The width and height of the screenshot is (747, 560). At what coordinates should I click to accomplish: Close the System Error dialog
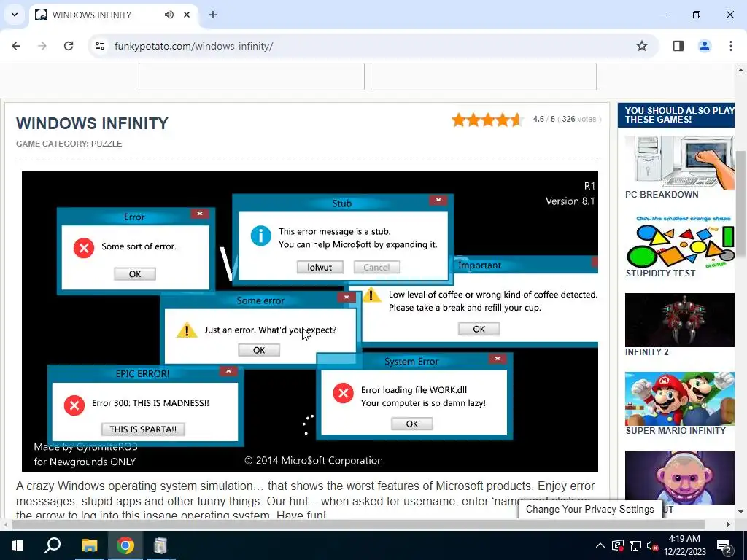(498, 359)
